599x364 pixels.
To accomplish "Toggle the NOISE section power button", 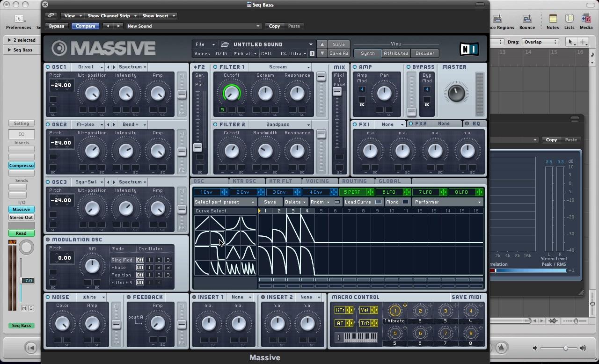I will tap(48, 297).
